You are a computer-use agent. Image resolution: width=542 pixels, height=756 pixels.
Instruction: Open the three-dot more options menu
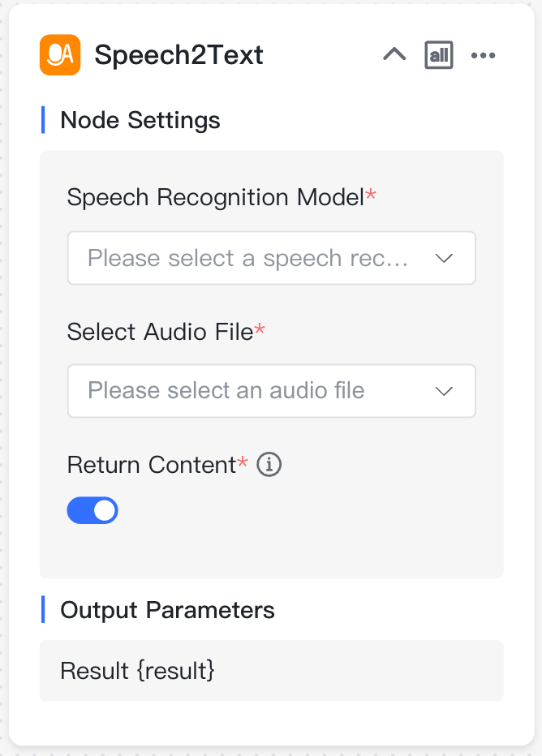[x=483, y=55]
